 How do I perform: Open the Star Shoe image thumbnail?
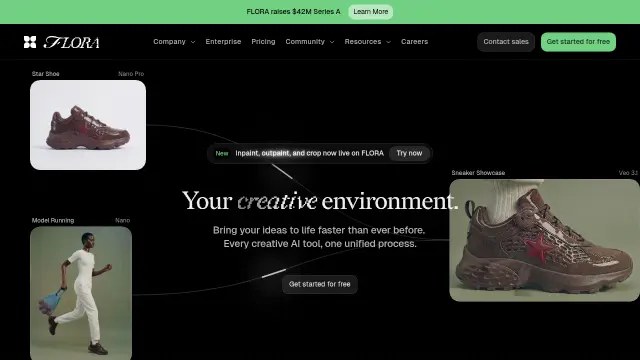tap(88, 125)
